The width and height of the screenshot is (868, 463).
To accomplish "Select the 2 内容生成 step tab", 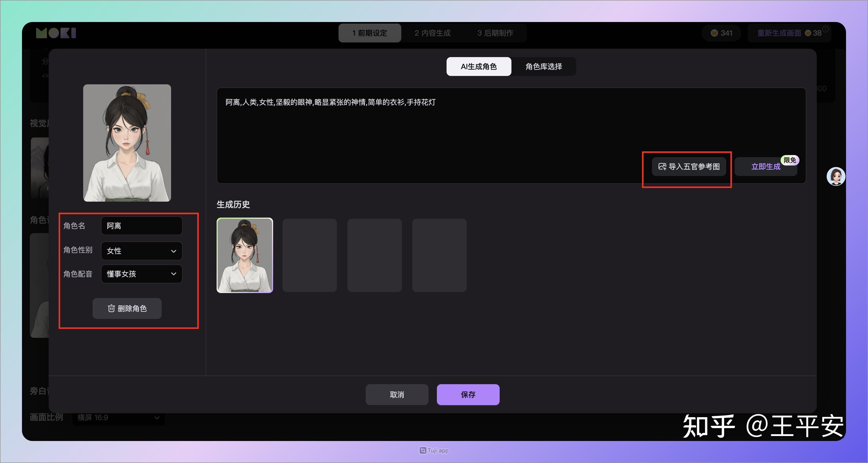I will coord(432,33).
